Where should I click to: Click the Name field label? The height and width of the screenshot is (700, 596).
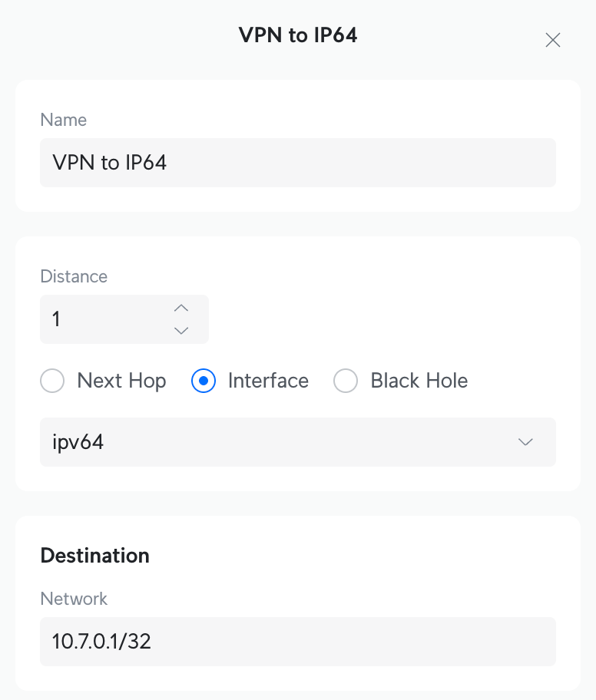pos(64,120)
